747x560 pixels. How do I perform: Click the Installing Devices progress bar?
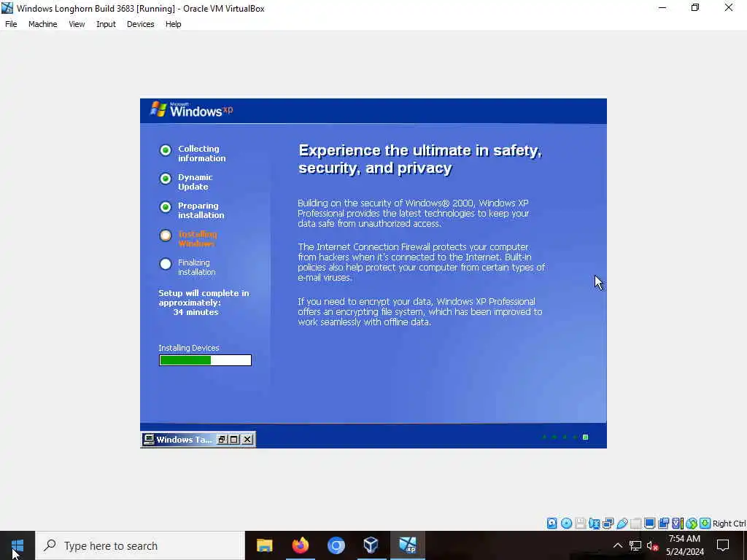[x=205, y=360]
